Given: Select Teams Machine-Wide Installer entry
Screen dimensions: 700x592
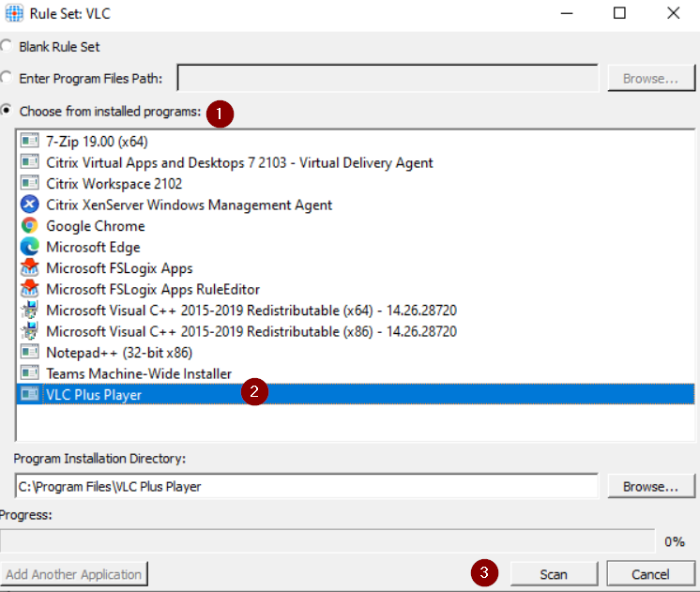Looking at the screenshot, I should click(356, 373).
